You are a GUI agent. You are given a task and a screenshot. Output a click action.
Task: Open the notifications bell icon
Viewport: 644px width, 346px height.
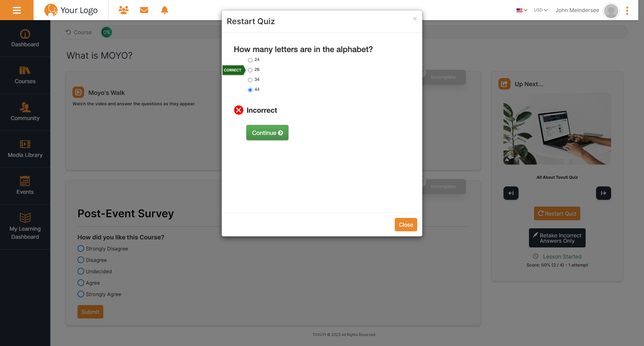point(165,10)
